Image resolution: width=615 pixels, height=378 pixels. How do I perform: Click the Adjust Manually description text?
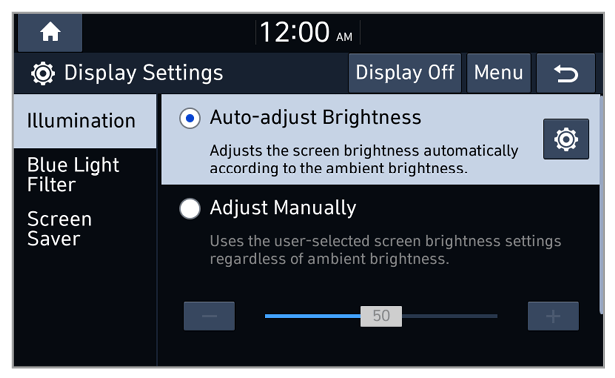pyautogui.click(x=385, y=250)
